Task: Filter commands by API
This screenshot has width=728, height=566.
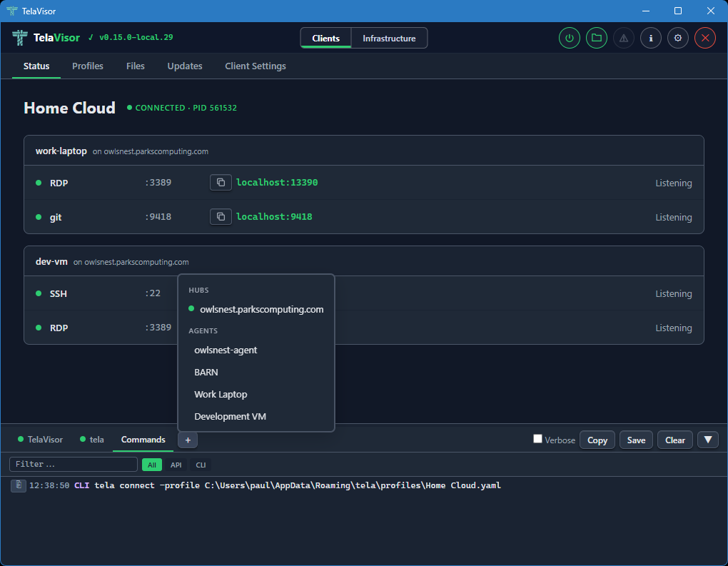Action: click(176, 465)
